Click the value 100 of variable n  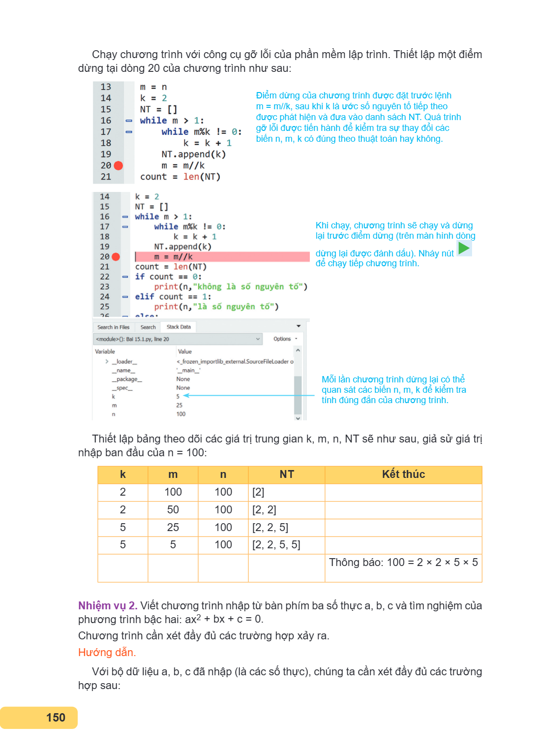click(x=181, y=414)
